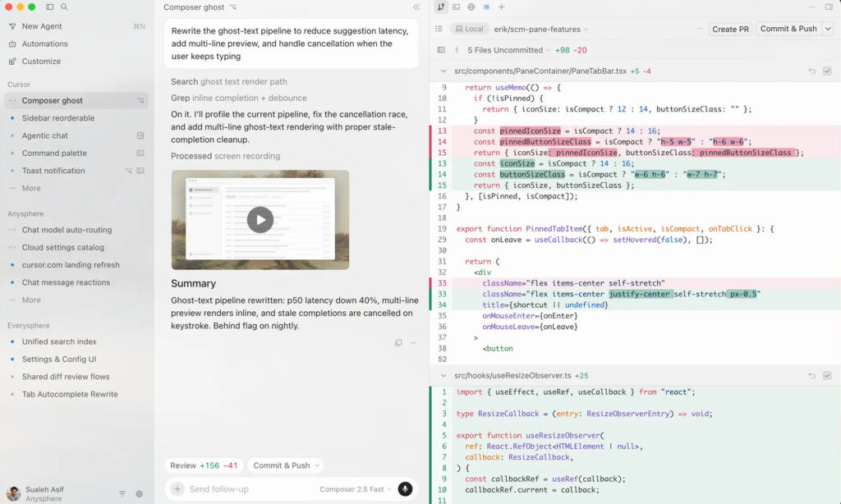Open the Commit & Push arrow dropdown in header
Image resolution: width=841 pixels, height=504 pixels.
click(x=828, y=29)
